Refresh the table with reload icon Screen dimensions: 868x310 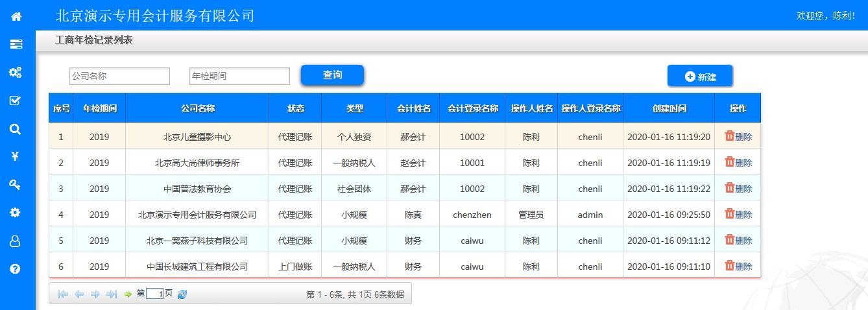182,294
